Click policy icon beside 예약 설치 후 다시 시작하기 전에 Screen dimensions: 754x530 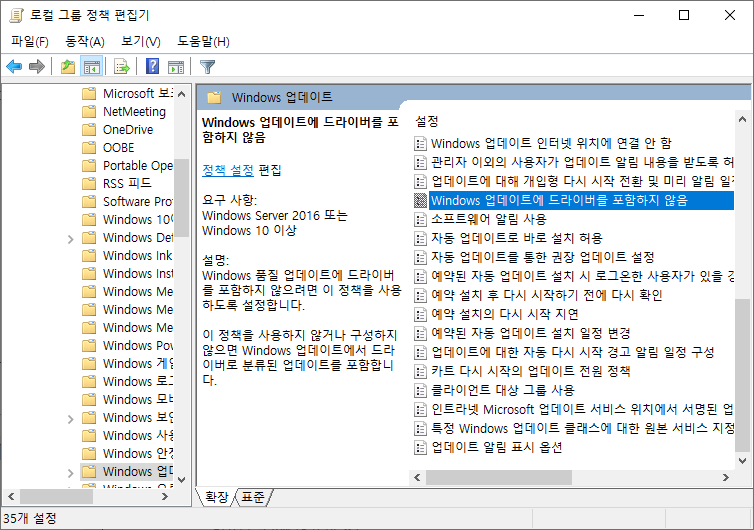click(x=420, y=295)
